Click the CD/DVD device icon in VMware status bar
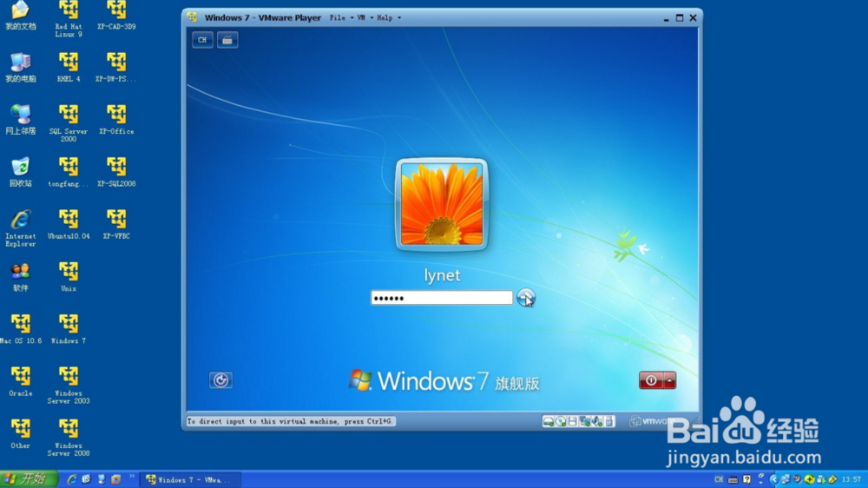Image resolution: width=868 pixels, height=488 pixels. [561, 421]
